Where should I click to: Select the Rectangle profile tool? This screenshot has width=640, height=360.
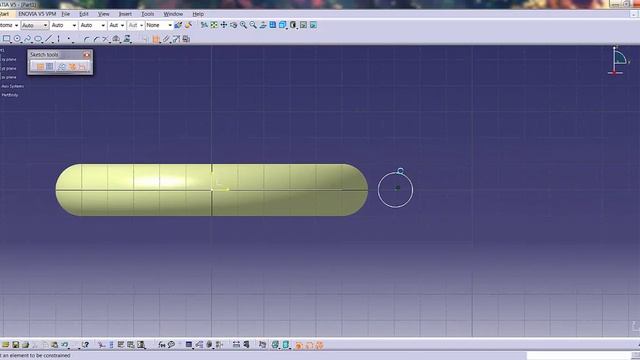tap(7, 39)
